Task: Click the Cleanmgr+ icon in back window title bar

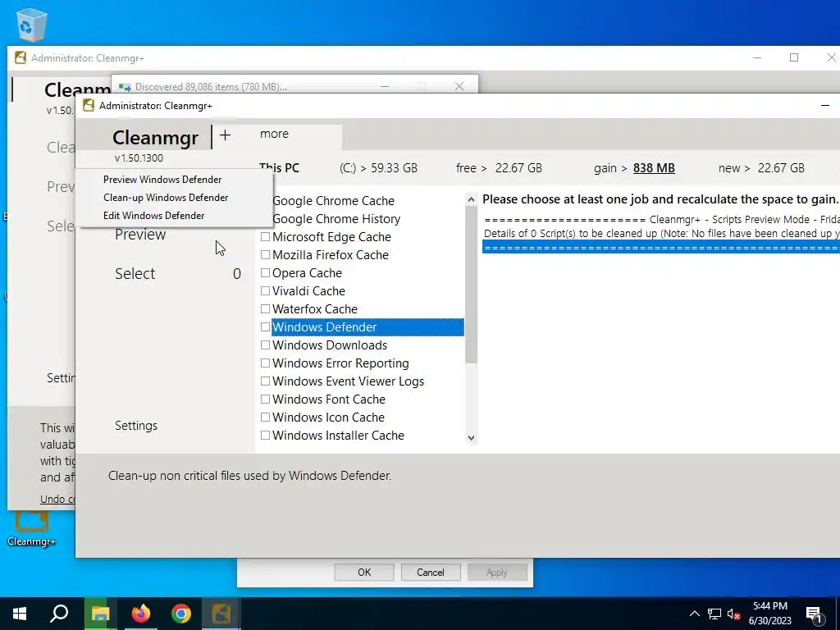Action: tap(21, 58)
